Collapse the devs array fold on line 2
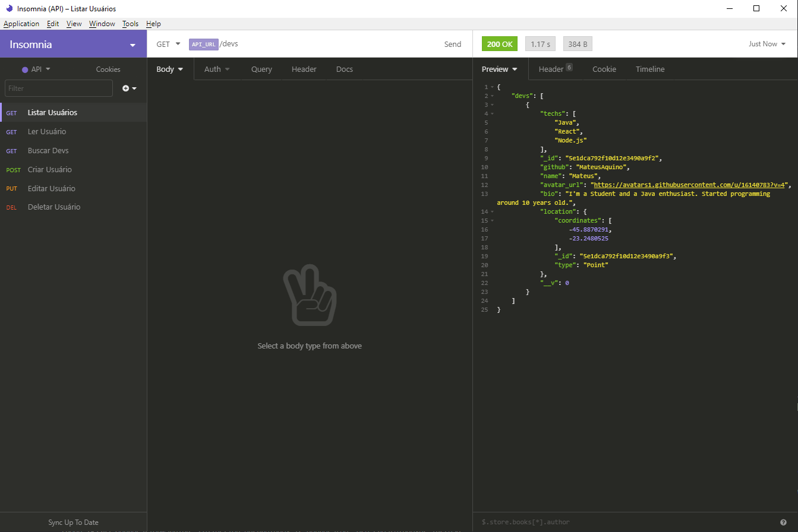This screenshot has width=798, height=532. (492, 96)
